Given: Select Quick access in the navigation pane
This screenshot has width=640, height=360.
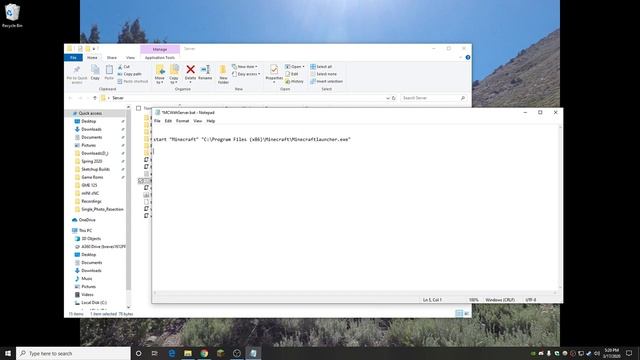Looking at the screenshot, I should (90, 113).
